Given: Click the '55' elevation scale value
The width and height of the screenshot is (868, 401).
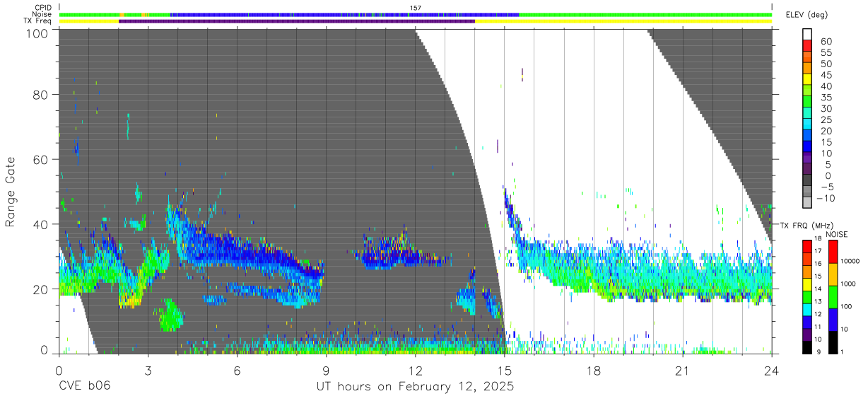Looking at the screenshot, I should 828,53.
